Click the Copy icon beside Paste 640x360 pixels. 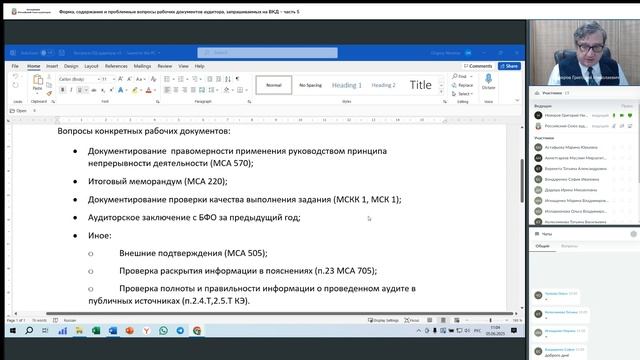tap(49, 85)
